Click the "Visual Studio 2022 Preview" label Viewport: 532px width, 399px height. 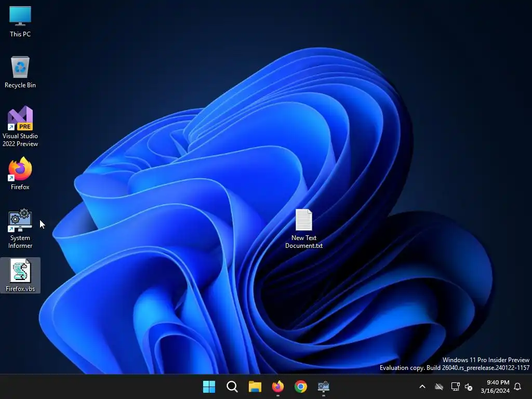(x=20, y=140)
